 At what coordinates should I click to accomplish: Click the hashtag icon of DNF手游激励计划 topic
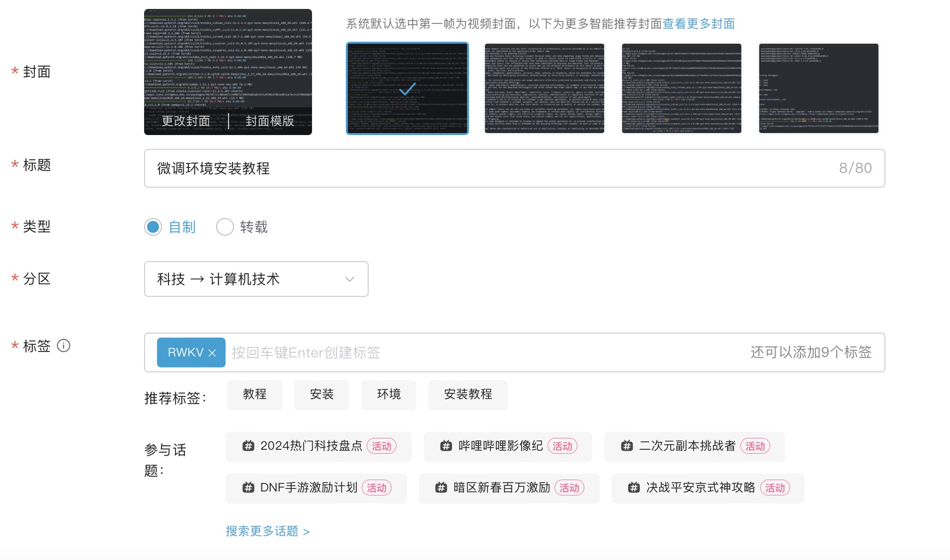click(x=248, y=488)
